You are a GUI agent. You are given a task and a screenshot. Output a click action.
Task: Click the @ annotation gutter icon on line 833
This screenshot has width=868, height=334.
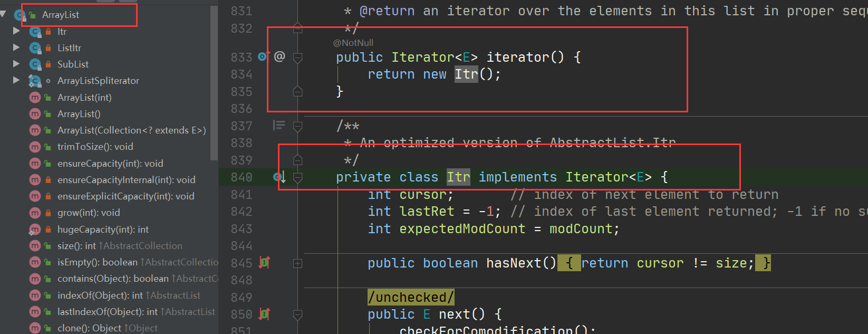click(x=279, y=56)
